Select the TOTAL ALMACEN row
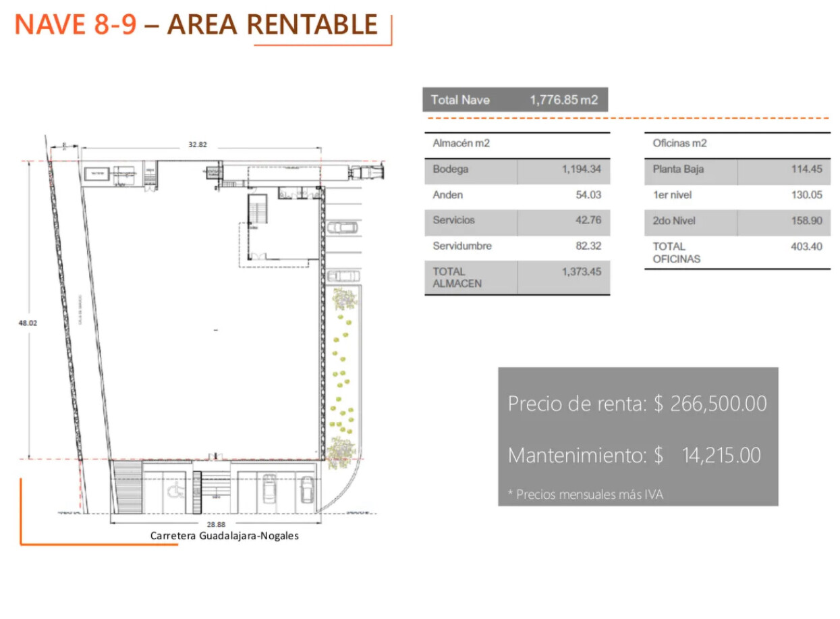The image size is (840, 619). (x=517, y=277)
